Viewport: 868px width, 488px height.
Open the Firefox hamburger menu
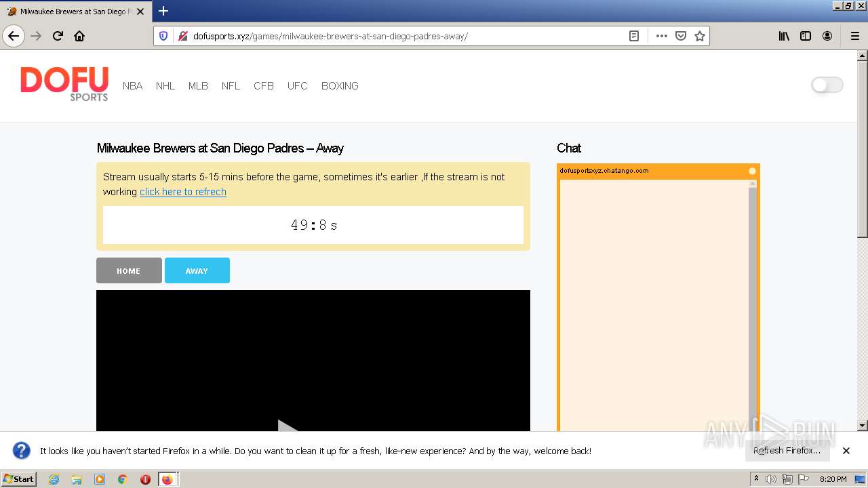855,36
